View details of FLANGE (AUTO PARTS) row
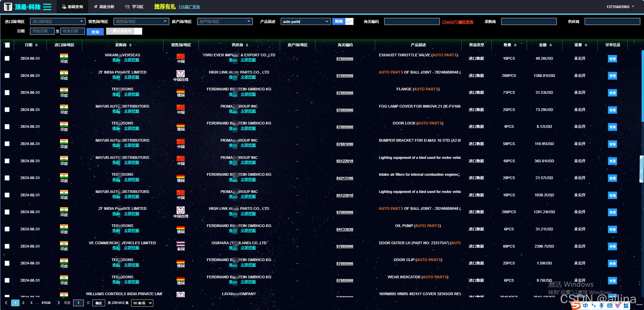Viewport: 644px width, 310px height. pyautogui.click(x=612, y=93)
